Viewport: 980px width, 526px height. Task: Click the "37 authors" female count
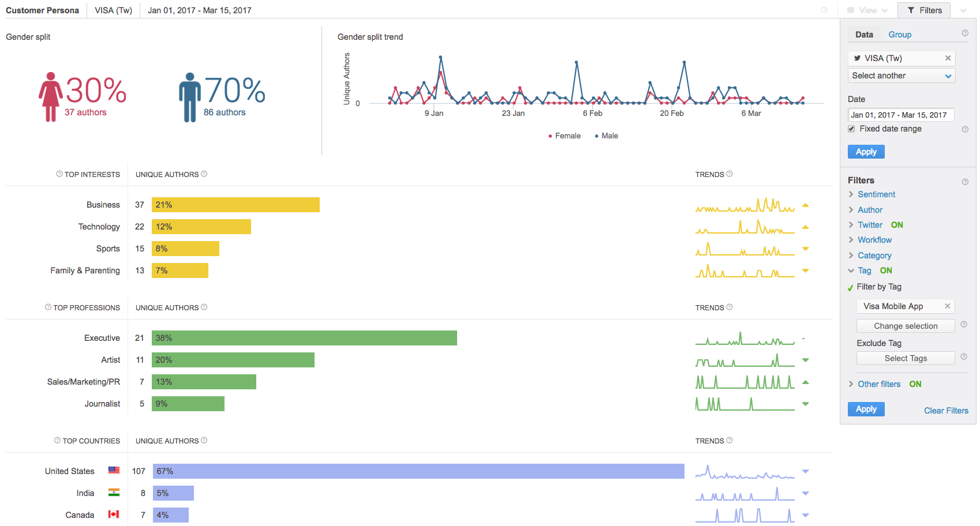click(85, 112)
